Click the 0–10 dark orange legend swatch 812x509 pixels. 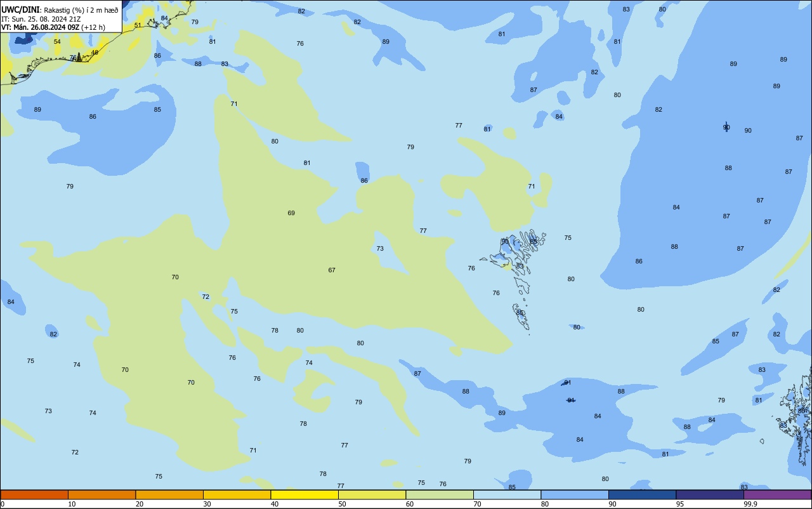[34, 494]
